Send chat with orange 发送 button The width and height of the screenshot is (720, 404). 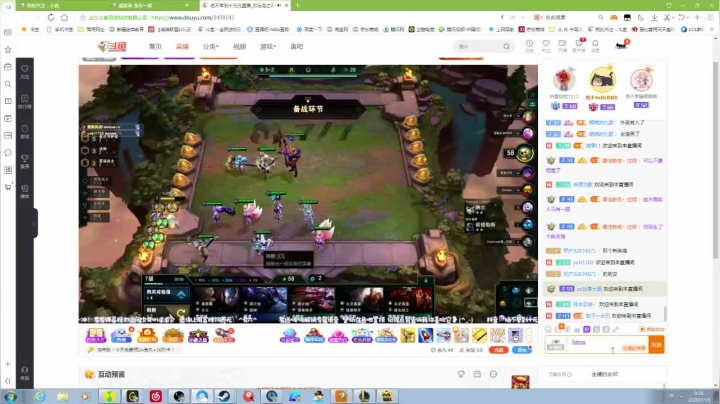click(x=656, y=344)
